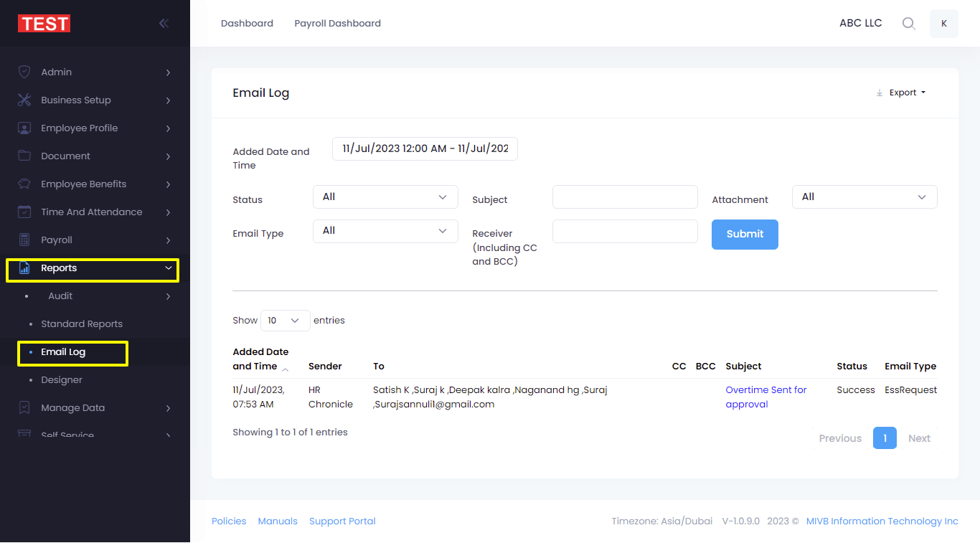Open the Email Type dropdown
This screenshot has height=543, width=980.
385,231
